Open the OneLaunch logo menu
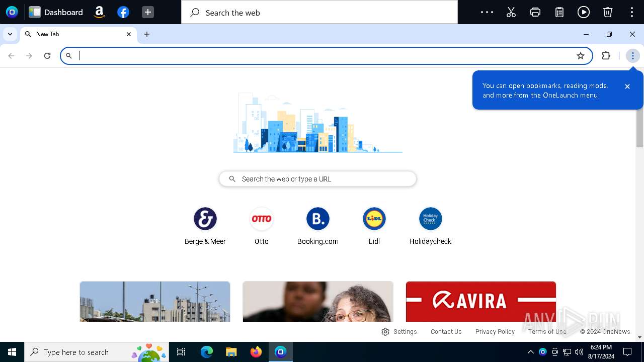The image size is (644, 362). (x=12, y=12)
